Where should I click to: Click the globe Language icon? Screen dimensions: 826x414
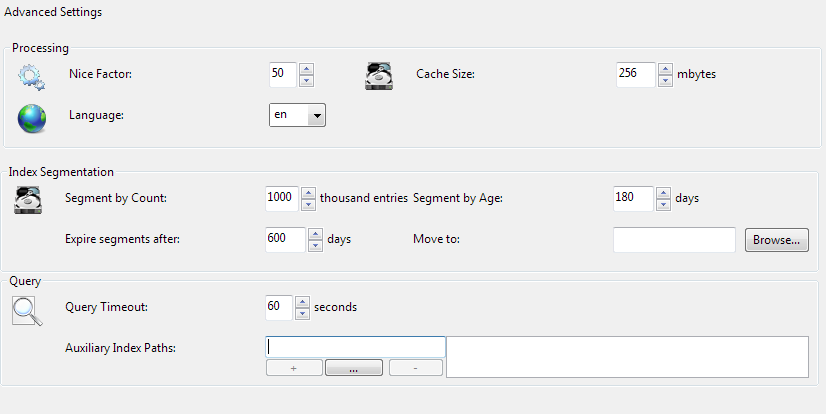coord(31,118)
